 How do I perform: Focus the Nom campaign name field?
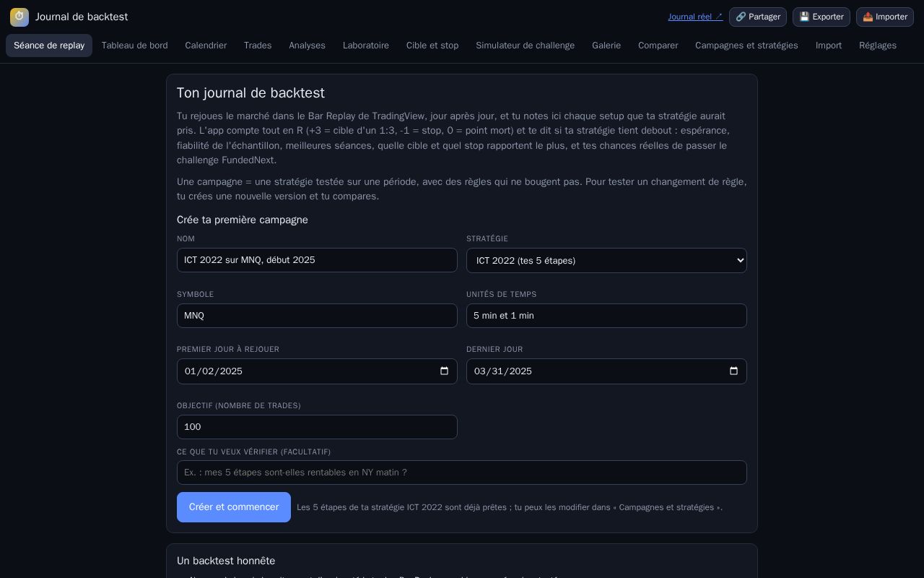[317, 260]
